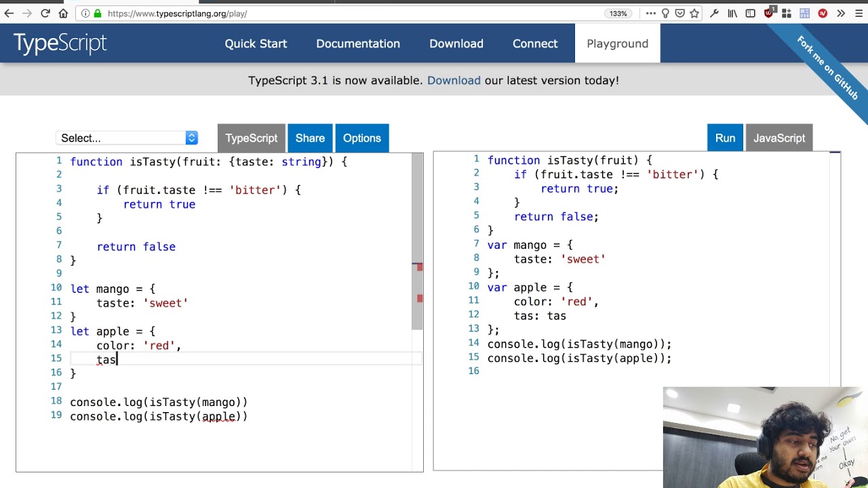Bookmark this page with the star icon
Screen dimensions: 868x488
(x=694, y=14)
